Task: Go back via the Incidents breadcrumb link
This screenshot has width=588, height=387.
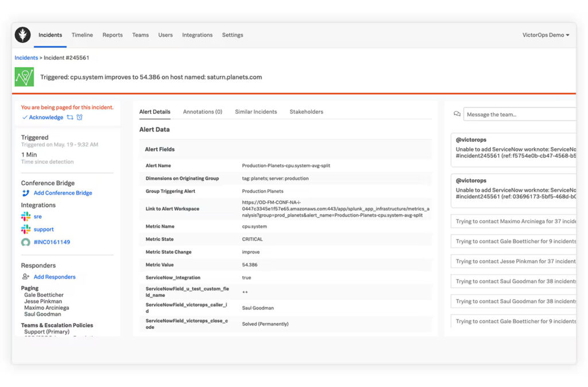Action: coord(26,57)
